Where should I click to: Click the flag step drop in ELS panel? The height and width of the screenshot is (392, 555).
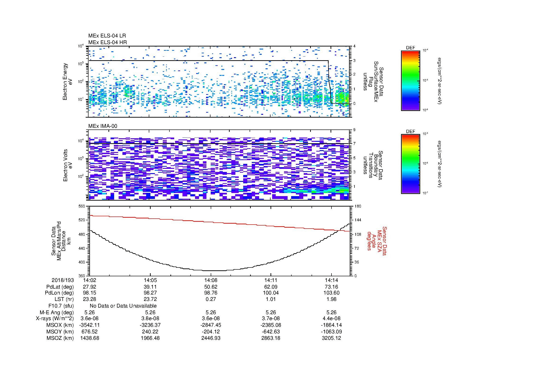pos(330,82)
